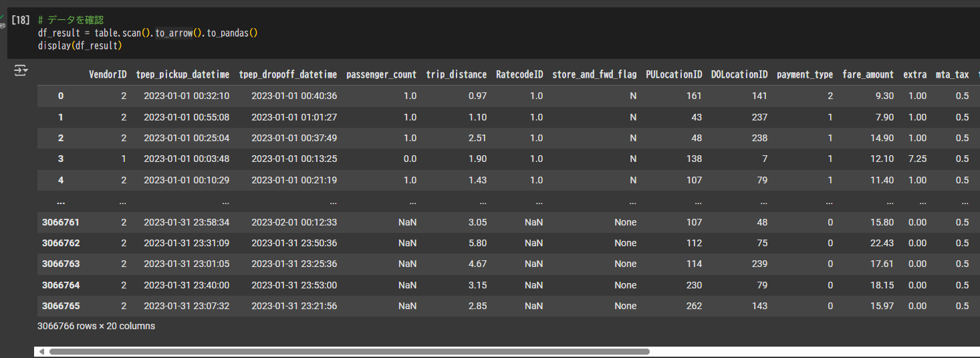Click dropoff time 2023-02-01 00:12:33
The width and height of the screenshot is (980, 358).
[x=294, y=222]
